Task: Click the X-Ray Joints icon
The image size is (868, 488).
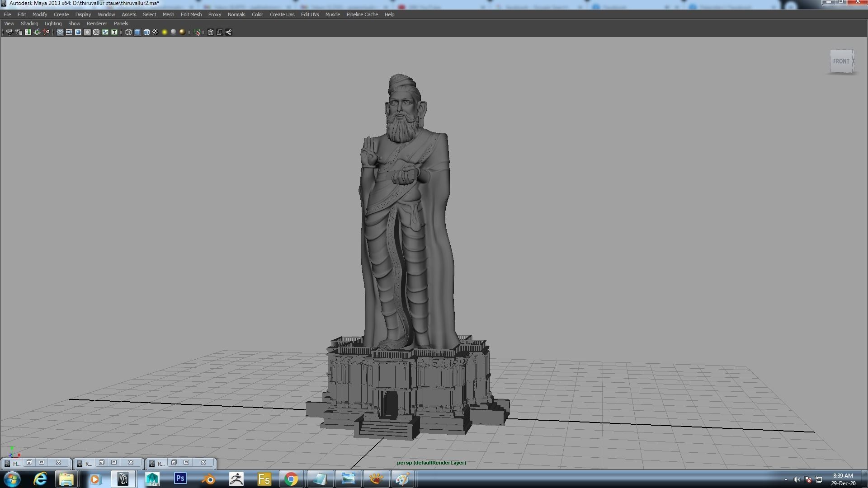Action: click(x=228, y=32)
